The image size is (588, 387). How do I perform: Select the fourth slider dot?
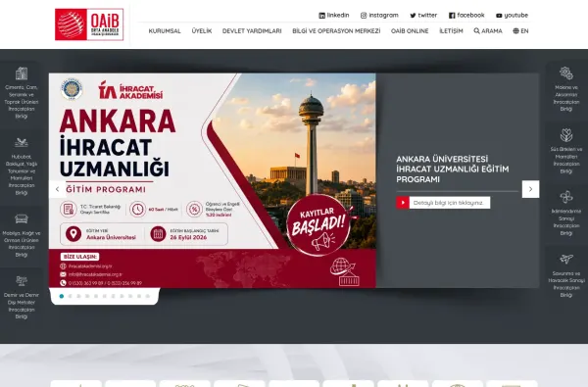point(87,296)
